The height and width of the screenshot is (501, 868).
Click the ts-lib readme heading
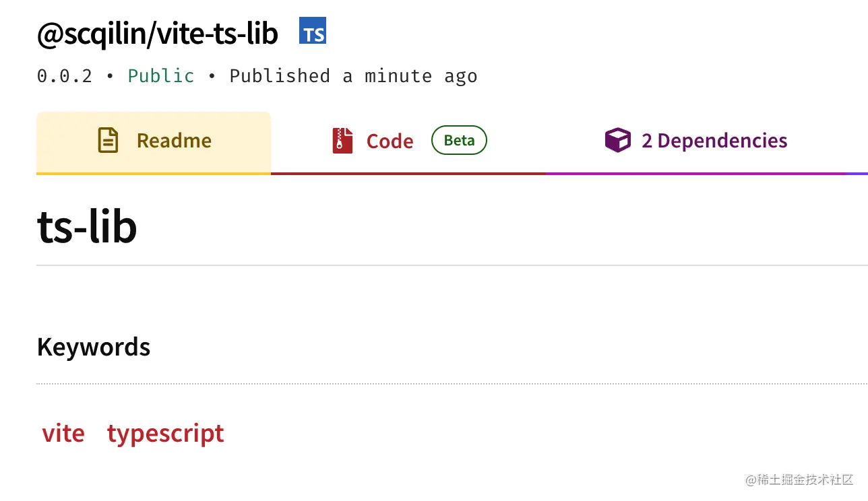point(87,226)
